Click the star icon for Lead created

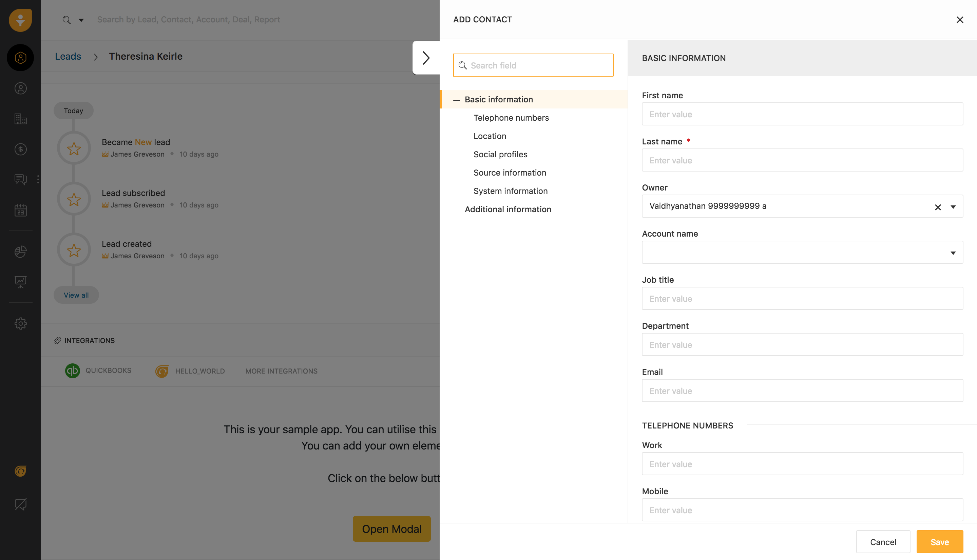[74, 250]
